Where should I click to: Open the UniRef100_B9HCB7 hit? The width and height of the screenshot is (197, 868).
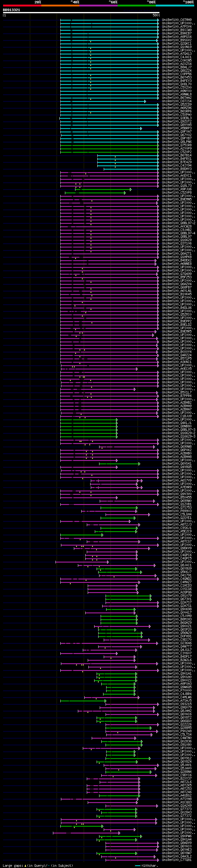177,33
